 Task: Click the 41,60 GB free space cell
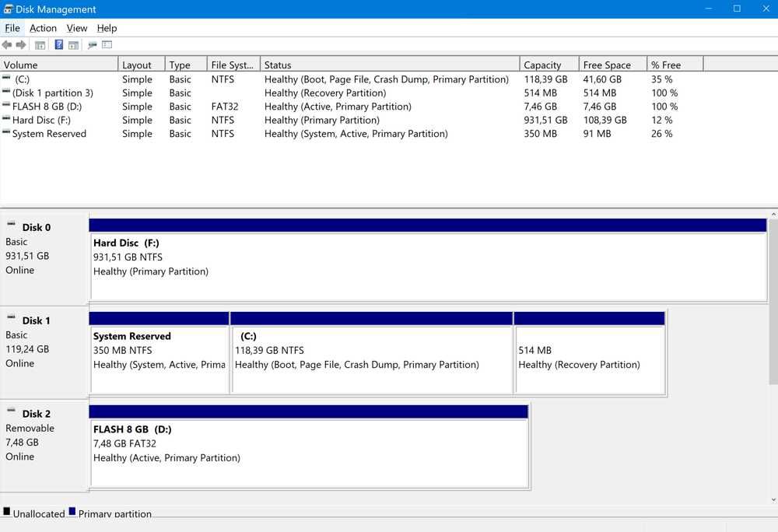pos(602,79)
